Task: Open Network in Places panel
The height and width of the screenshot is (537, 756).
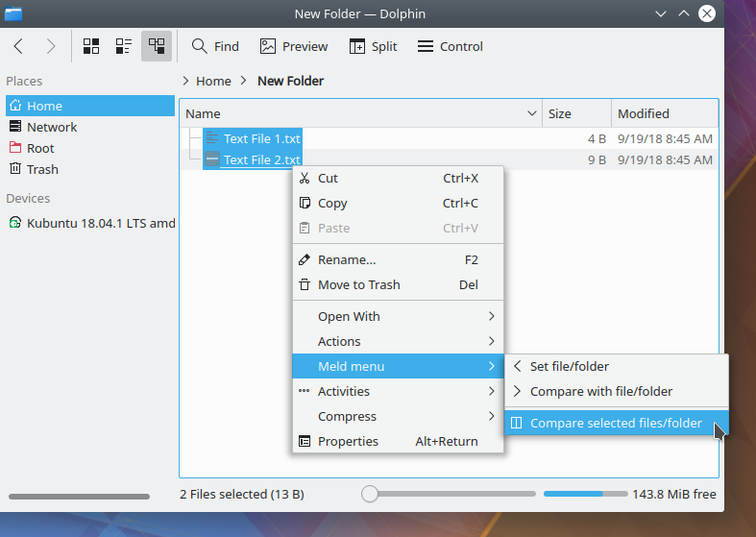Action: click(x=90, y=127)
